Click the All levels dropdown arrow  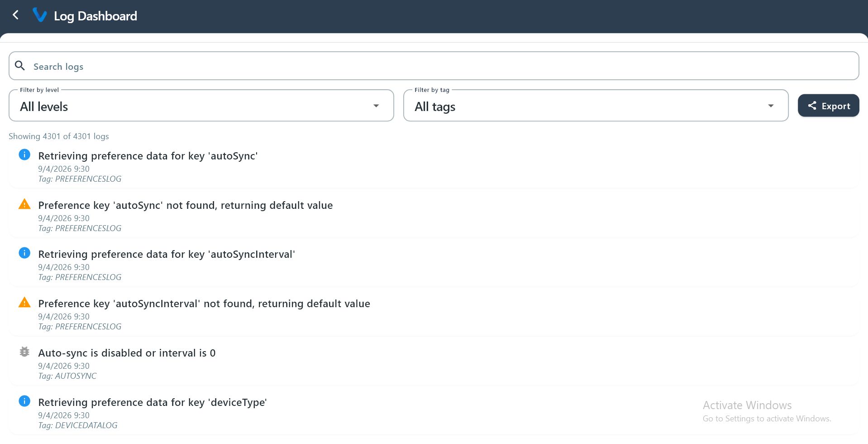coord(376,106)
